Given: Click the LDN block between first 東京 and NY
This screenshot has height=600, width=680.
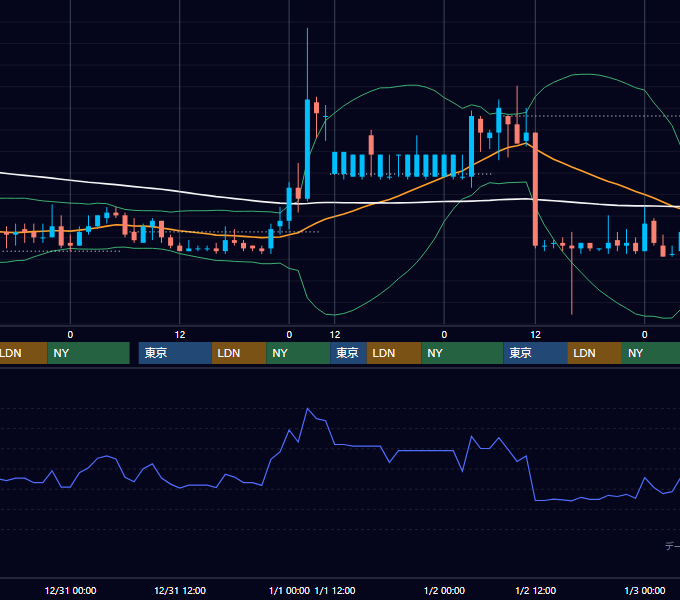Looking at the screenshot, I should tap(239, 353).
